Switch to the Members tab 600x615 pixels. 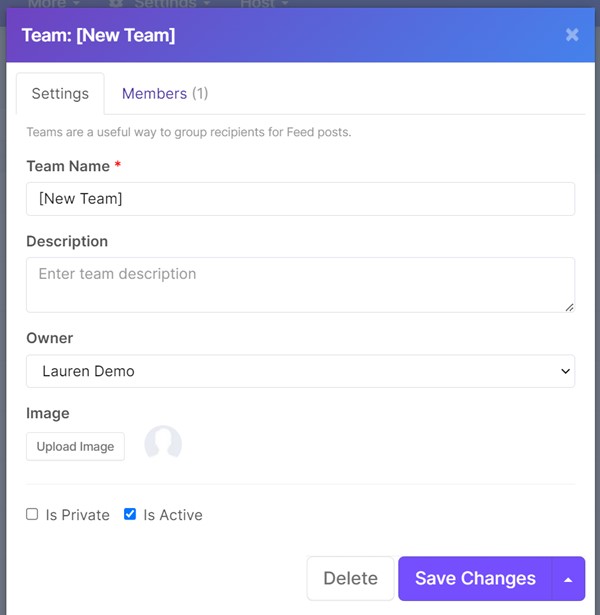pyautogui.click(x=164, y=93)
